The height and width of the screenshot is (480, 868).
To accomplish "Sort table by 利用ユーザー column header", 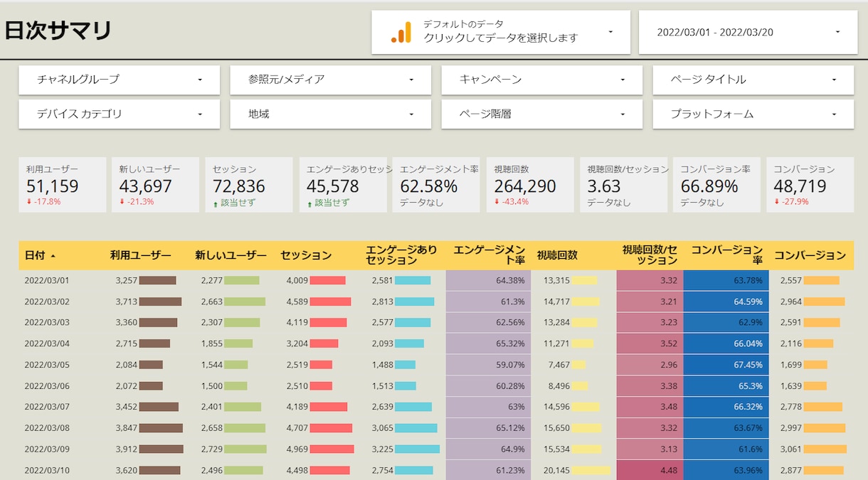I will 141,255.
